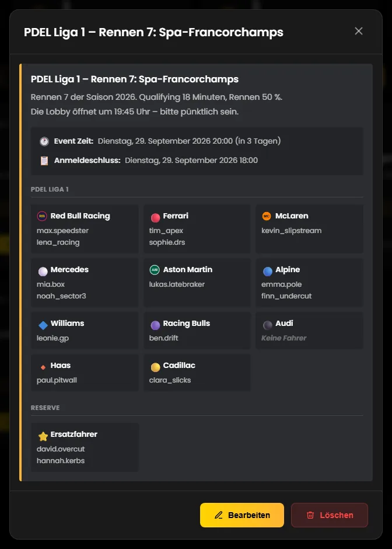Click the clipboard icon beside Anmeldeschluss
This screenshot has width=392, height=549.
[44, 161]
